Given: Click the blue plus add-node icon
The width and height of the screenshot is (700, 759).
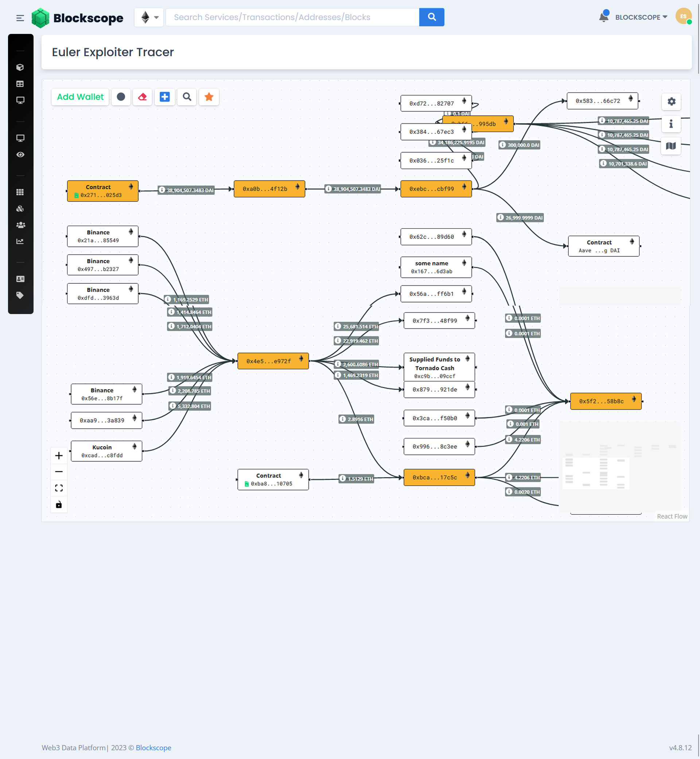Looking at the screenshot, I should click(x=164, y=97).
